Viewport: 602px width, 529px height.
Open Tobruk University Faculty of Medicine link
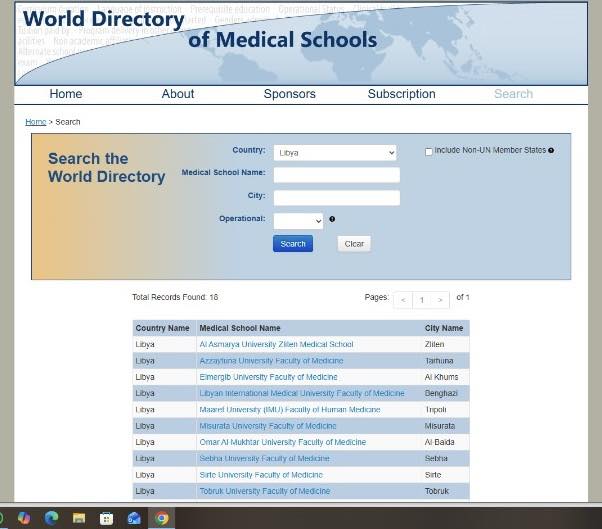[265, 491]
